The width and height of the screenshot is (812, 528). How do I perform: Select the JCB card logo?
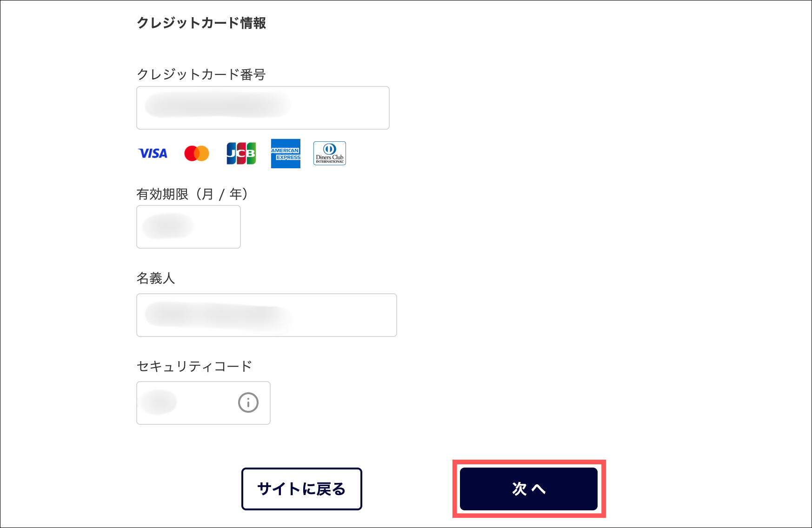click(x=241, y=153)
